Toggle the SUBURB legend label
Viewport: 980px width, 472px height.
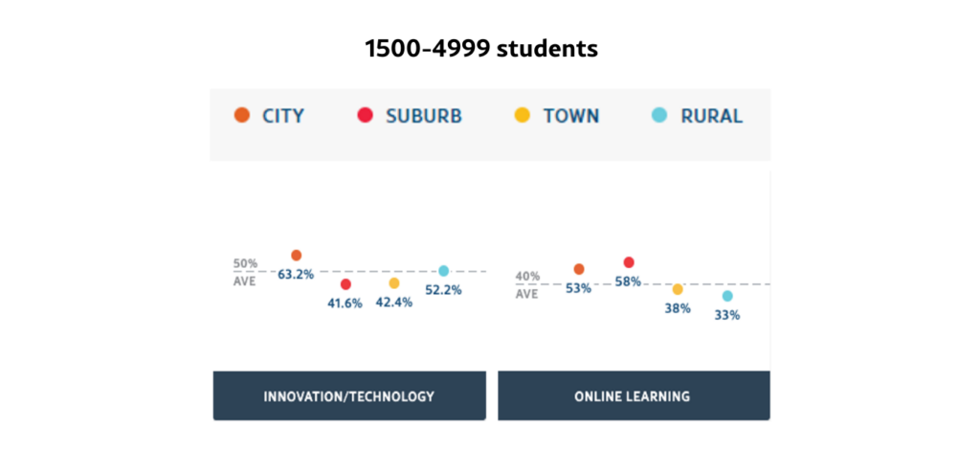[x=423, y=116]
